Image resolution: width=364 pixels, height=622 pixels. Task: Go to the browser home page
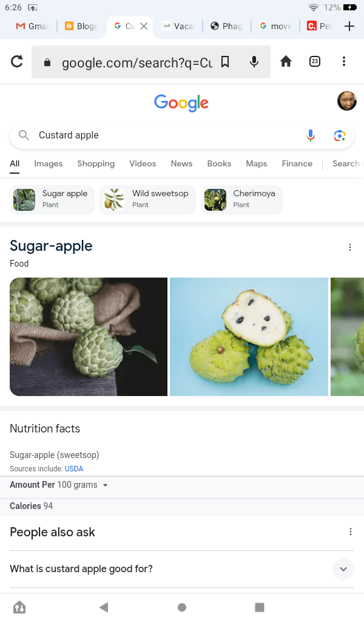(x=286, y=61)
